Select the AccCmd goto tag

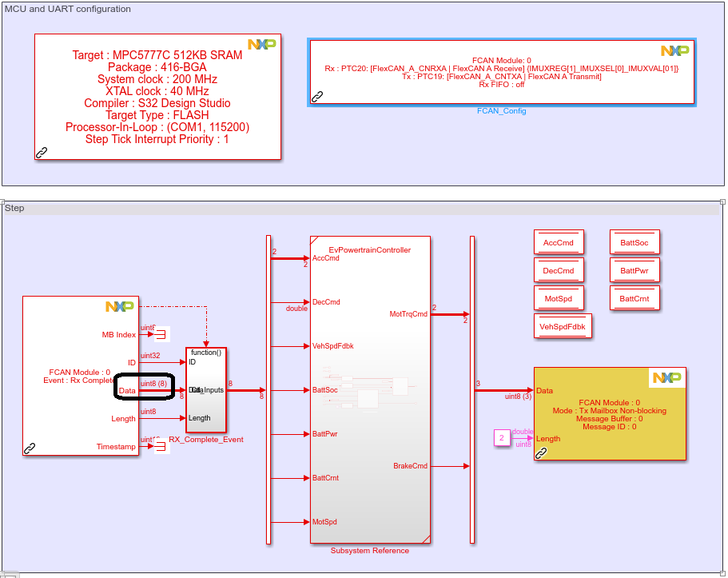558,241
